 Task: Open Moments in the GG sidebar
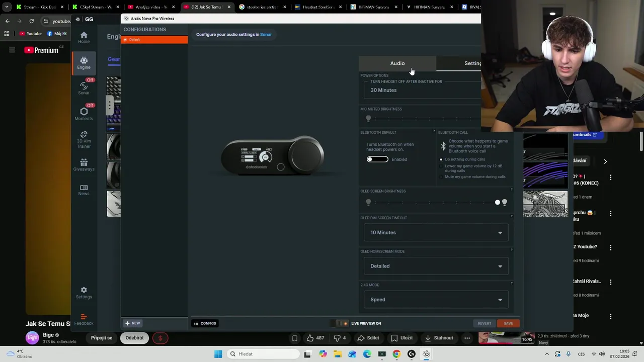coord(84,114)
